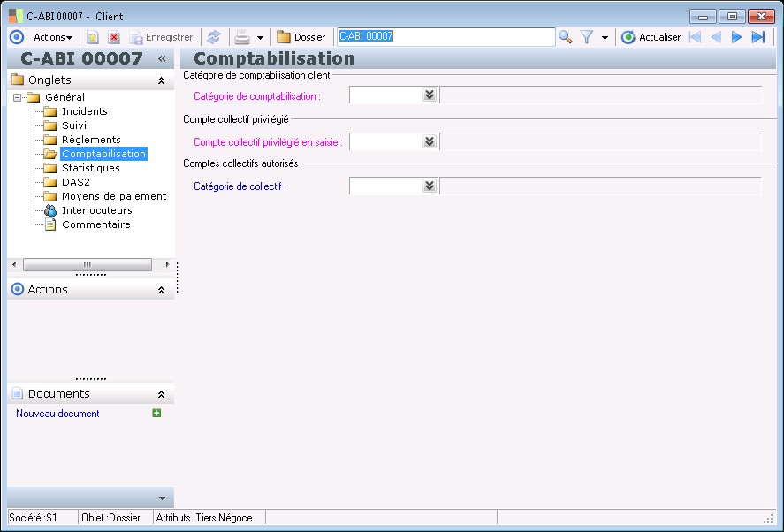Open the filter options dropdown arrow
The image size is (784, 532).
[605, 37]
